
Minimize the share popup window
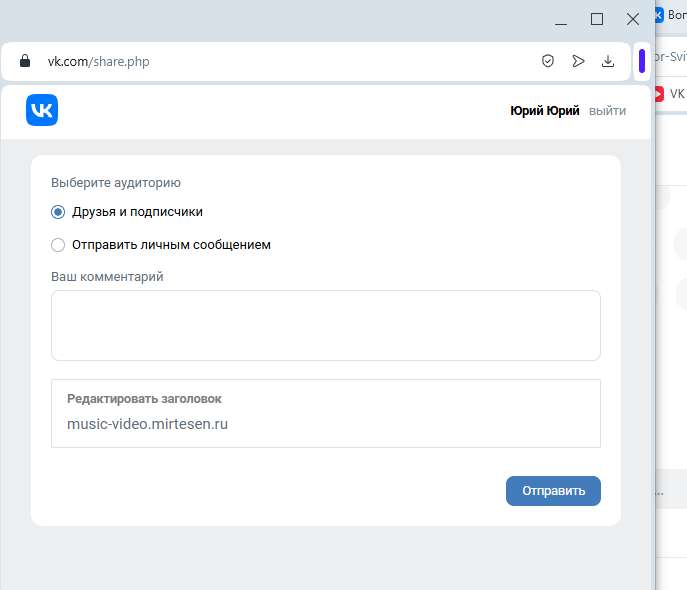tap(562, 19)
